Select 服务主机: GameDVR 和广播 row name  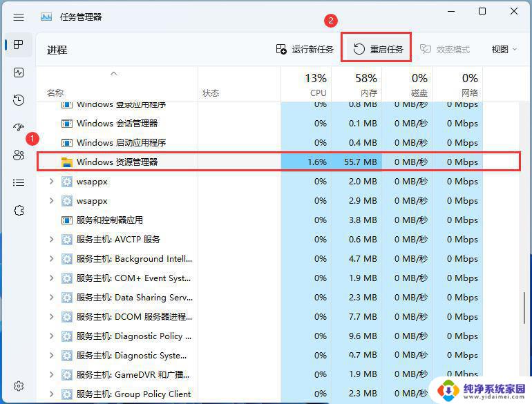tap(133, 375)
